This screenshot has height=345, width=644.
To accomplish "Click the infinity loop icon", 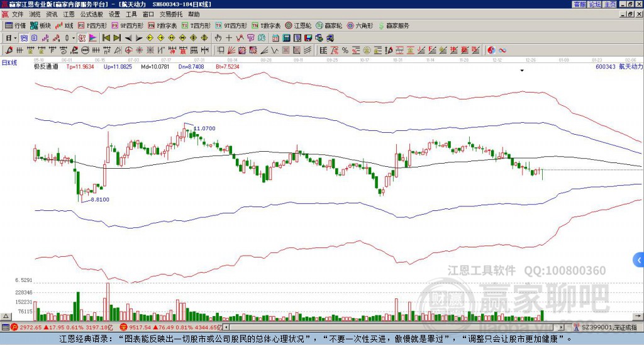I will tap(502, 50).
